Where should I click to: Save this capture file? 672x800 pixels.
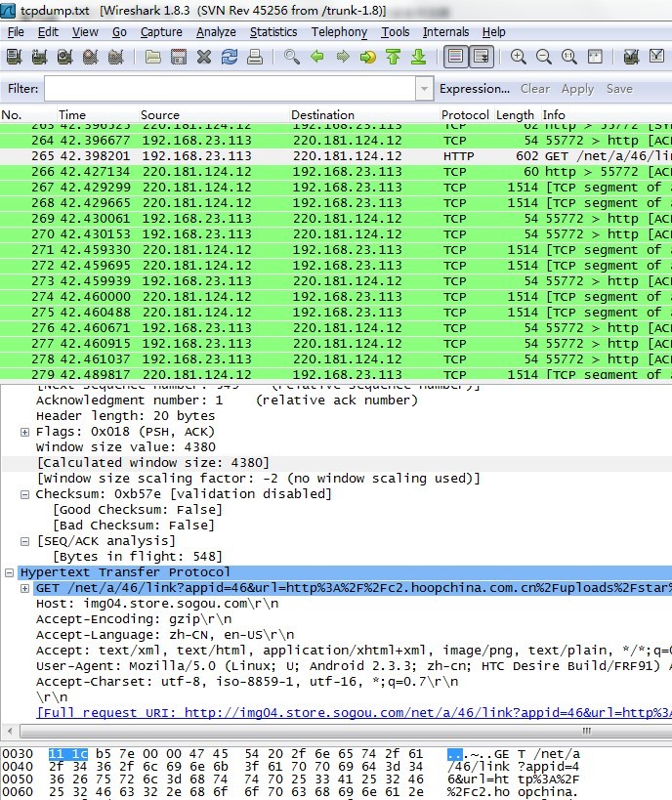click(x=178, y=57)
